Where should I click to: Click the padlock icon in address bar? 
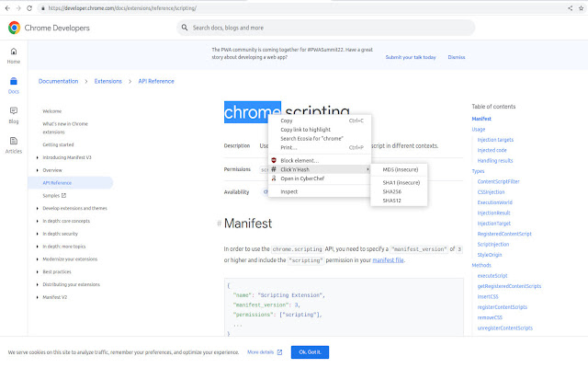point(43,8)
